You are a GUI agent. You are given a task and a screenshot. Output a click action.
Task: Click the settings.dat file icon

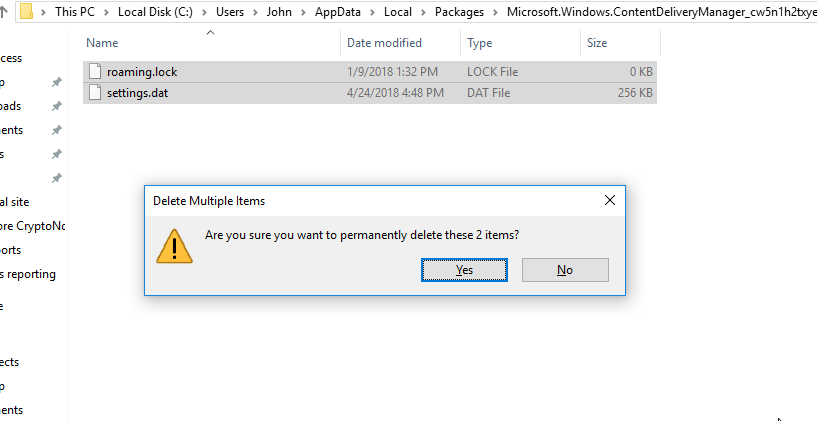click(x=95, y=93)
